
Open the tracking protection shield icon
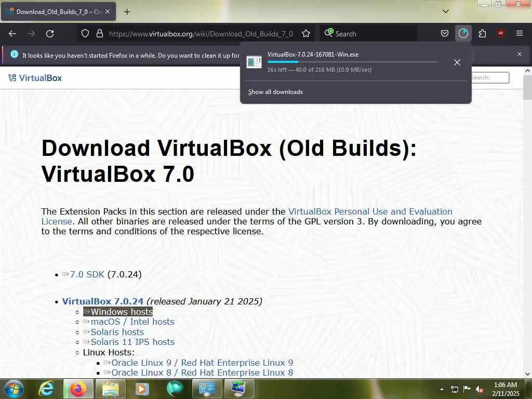point(85,34)
